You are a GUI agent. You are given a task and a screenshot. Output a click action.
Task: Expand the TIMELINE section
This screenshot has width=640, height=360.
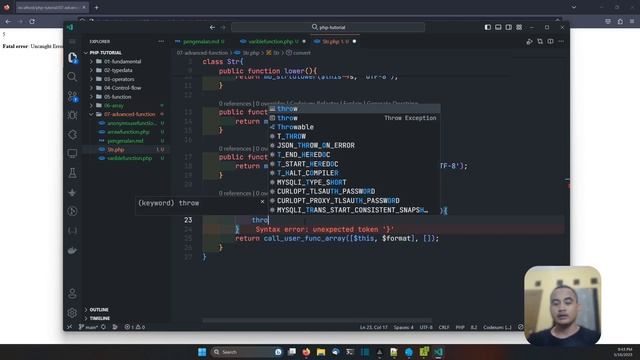tap(126, 318)
